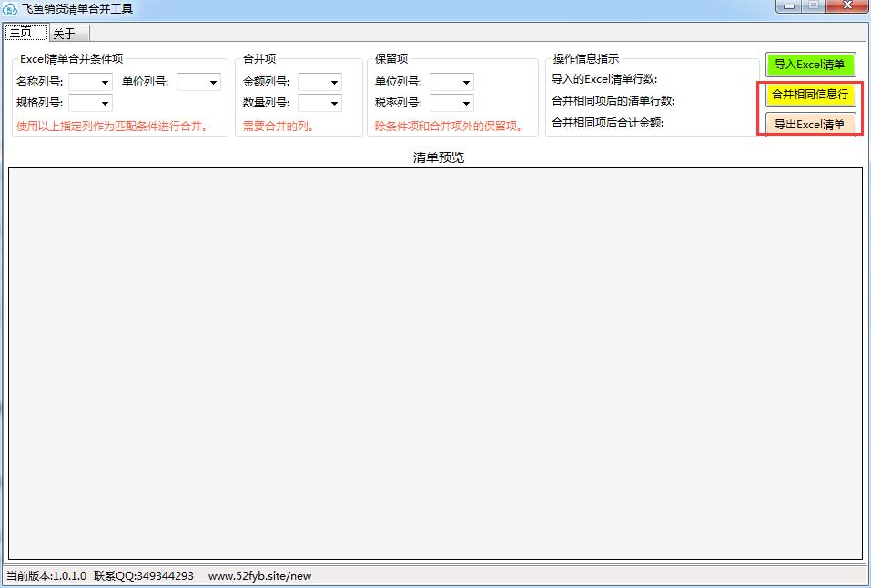Open the 名称列号 dropdown
This screenshot has height=588, width=871.
(x=90, y=82)
